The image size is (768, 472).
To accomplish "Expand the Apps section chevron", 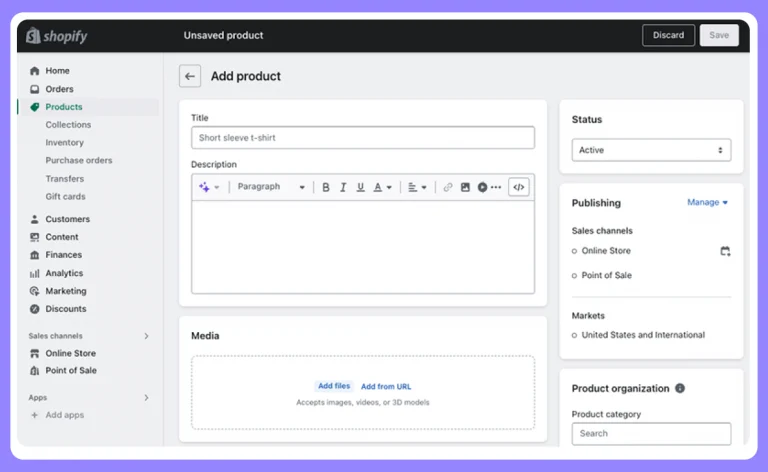I will (146, 398).
